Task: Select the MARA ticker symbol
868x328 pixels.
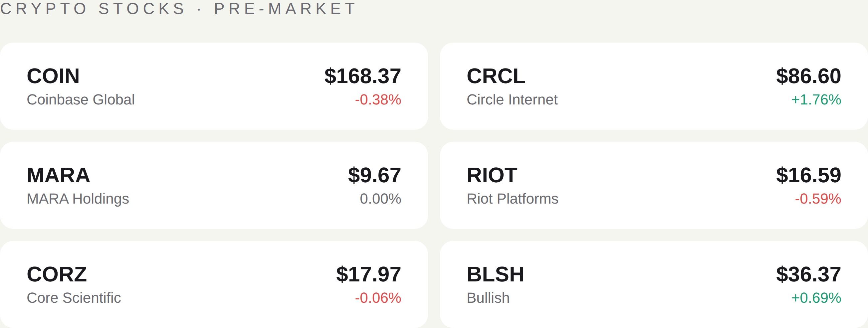Action: coord(58,175)
